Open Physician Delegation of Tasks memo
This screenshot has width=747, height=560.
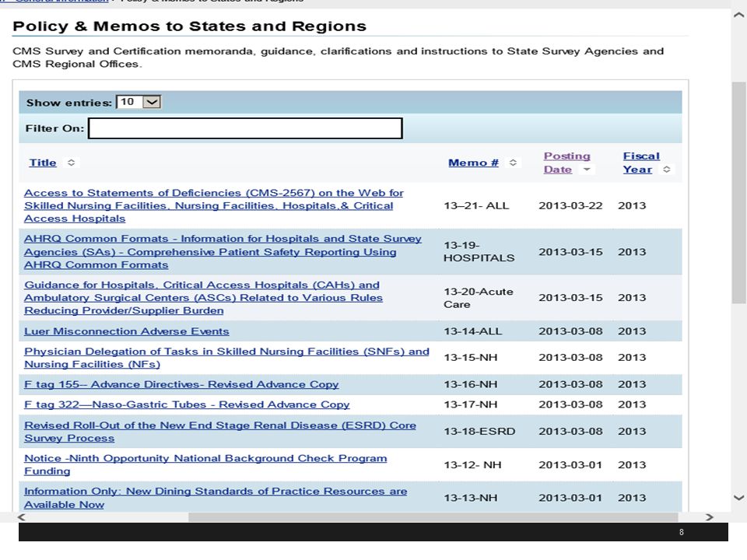tap(226, 358)
